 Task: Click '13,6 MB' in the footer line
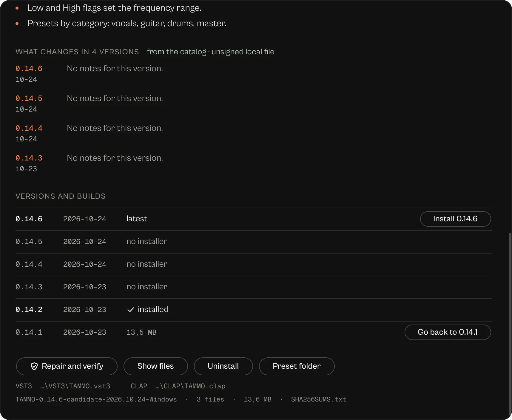point(257,399)
